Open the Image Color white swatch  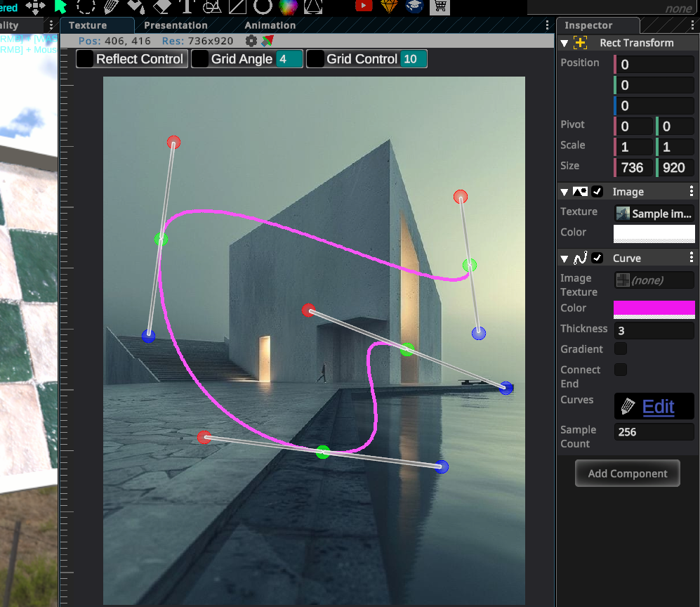(x=654, y=234)
